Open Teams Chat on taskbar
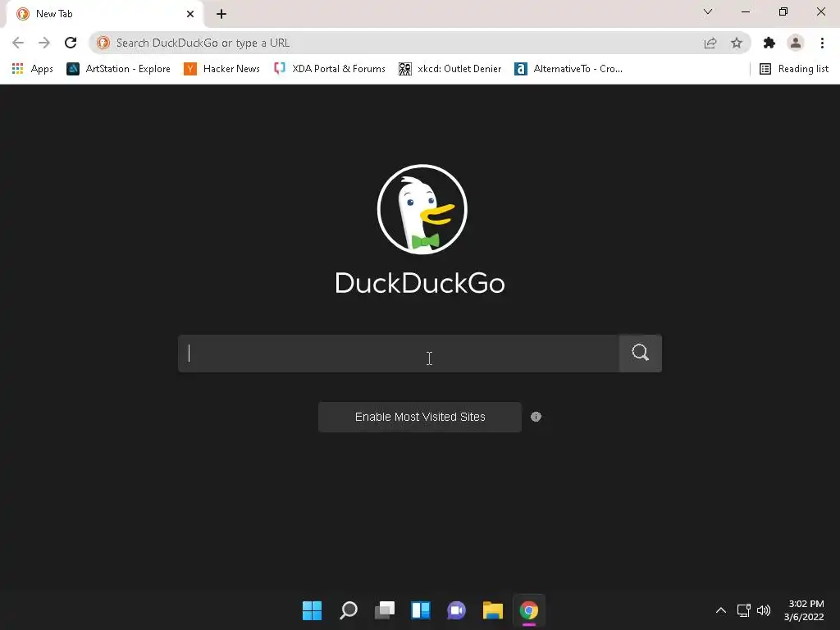 point(456,610)
